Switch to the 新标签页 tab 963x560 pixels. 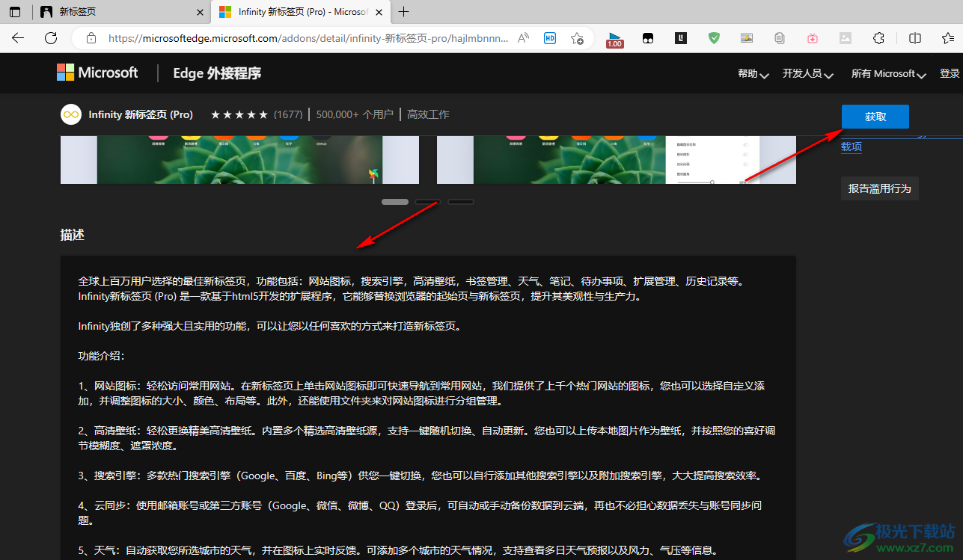pyautogui.click(x=121, y=12)
